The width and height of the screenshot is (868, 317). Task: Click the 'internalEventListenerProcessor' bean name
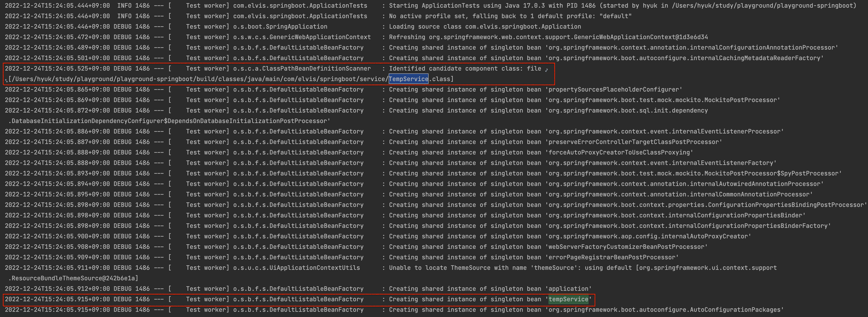726,131
